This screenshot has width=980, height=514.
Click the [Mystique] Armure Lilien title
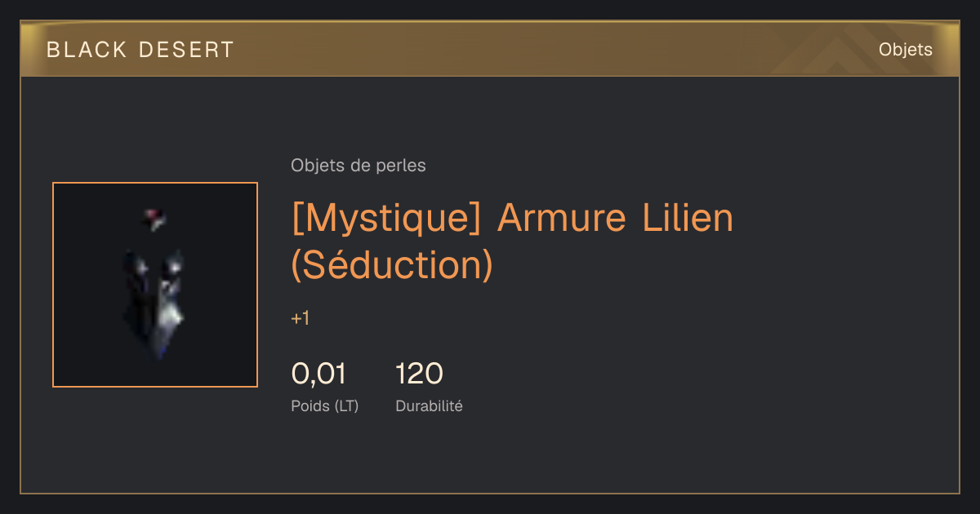click(512, 218)
